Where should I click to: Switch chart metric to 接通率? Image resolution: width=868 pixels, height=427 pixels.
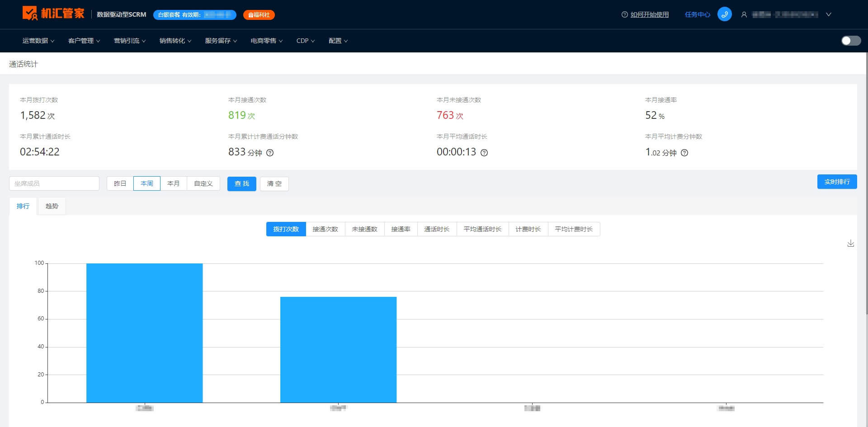[x=401, y=229]
